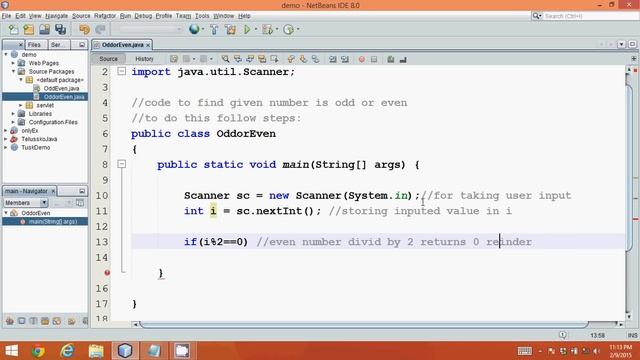The image size is (640, 360).
Task: Click the Find Selection magnifier icon
Action: pos(225,59)
